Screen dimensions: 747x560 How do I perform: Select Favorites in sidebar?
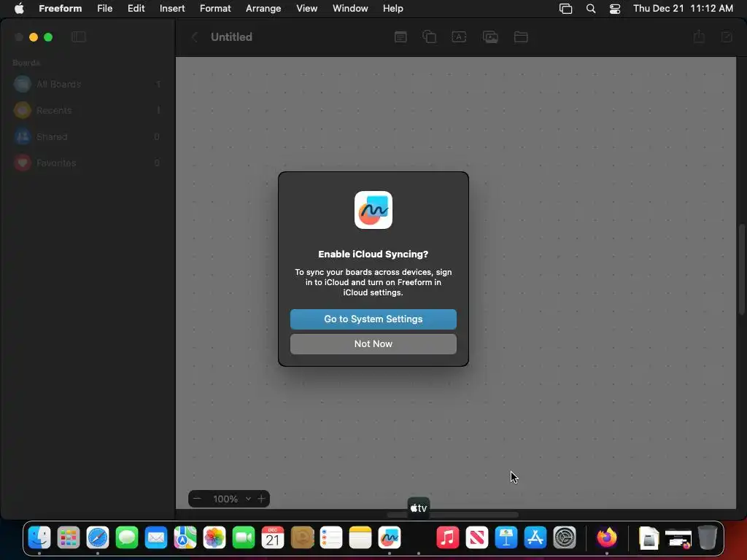coord(88,163)
